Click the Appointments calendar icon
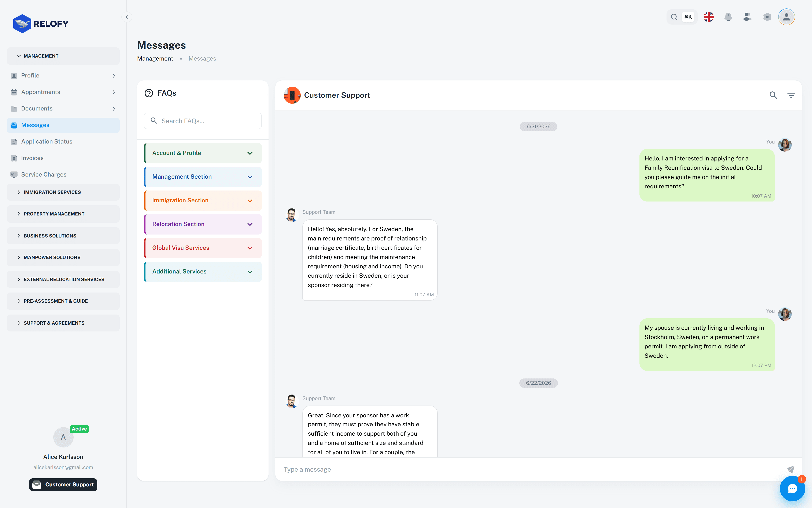 click(x=14, y=92)
